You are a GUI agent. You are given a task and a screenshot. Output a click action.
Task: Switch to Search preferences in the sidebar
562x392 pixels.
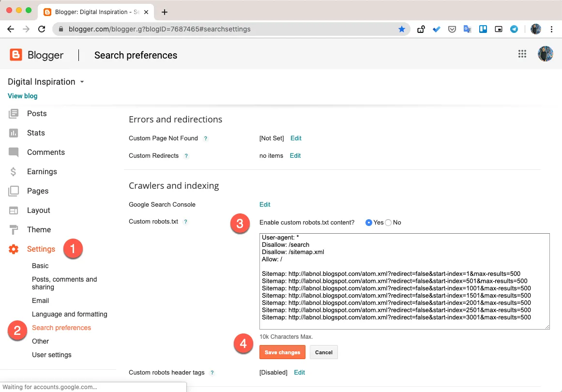point(61,328)
